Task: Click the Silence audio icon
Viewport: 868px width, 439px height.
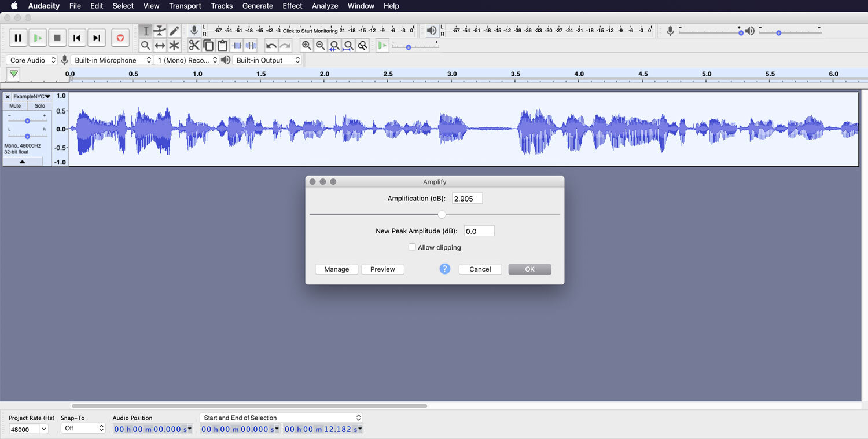Action: (251, 45)
